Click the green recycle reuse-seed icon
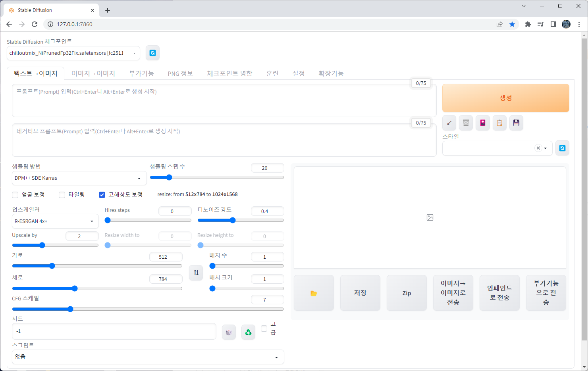The height and width of the screenshot is (371, 588). coord(248,332)
